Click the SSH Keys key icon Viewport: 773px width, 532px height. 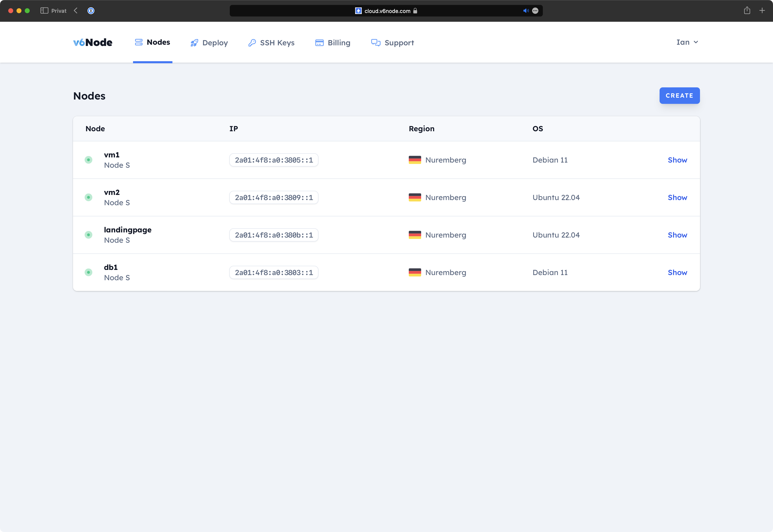click(x=252, y=43)
